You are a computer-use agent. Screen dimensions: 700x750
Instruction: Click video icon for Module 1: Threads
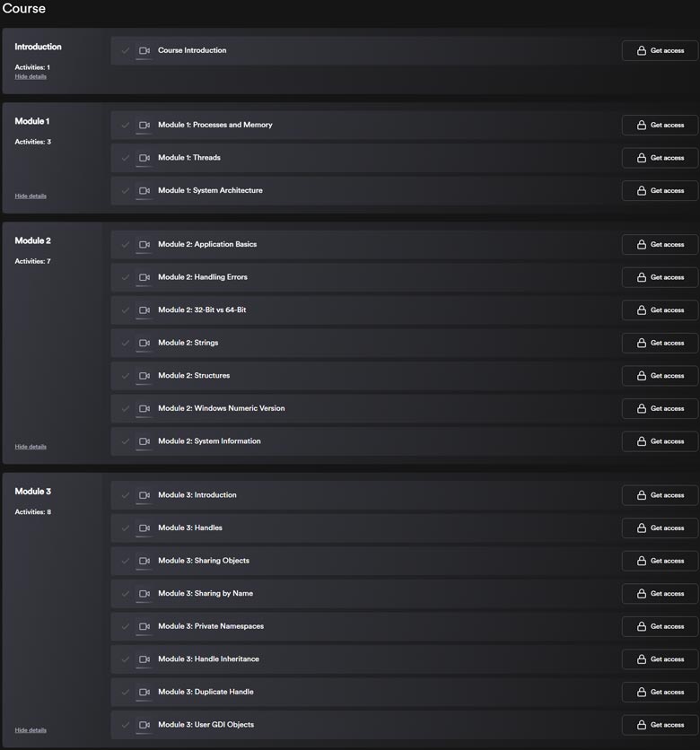[x=144, y=158]
